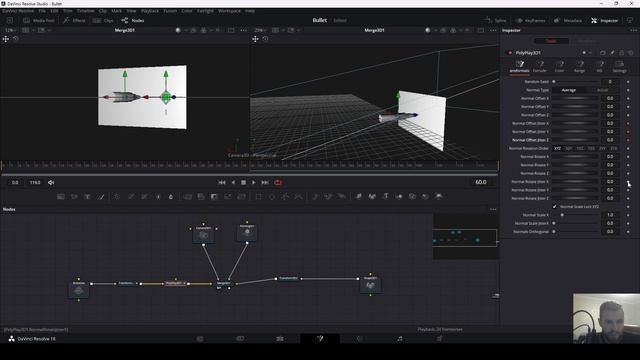The width and height of the screenshot is (640, 360).
Task: Select the rightmost Shape3D node
Action: (x=370, y=284)
